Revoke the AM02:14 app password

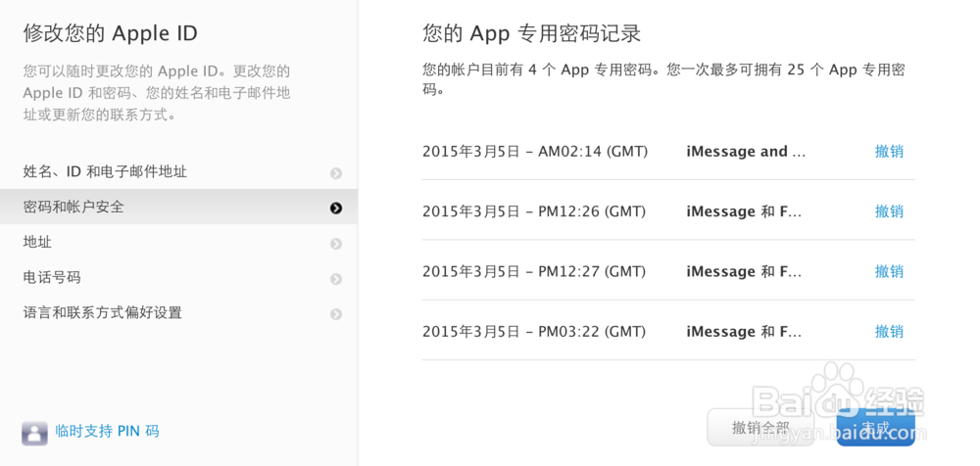889,152
